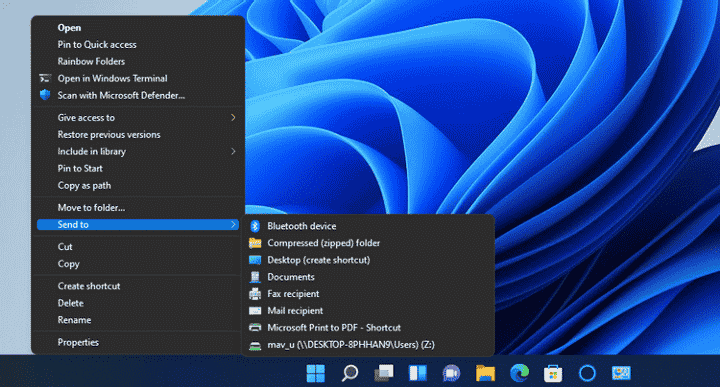720x387 pixels.
Task: Click the Desktop shortcut icon in submenu
Action: [255, 260]
